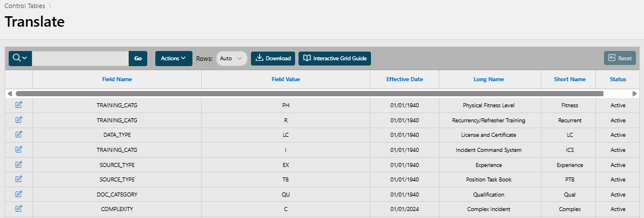The image size is (644, 218).
Task: Select the 'ICS' short name cell
Action: pyautogui.click(x=569, y=150)
